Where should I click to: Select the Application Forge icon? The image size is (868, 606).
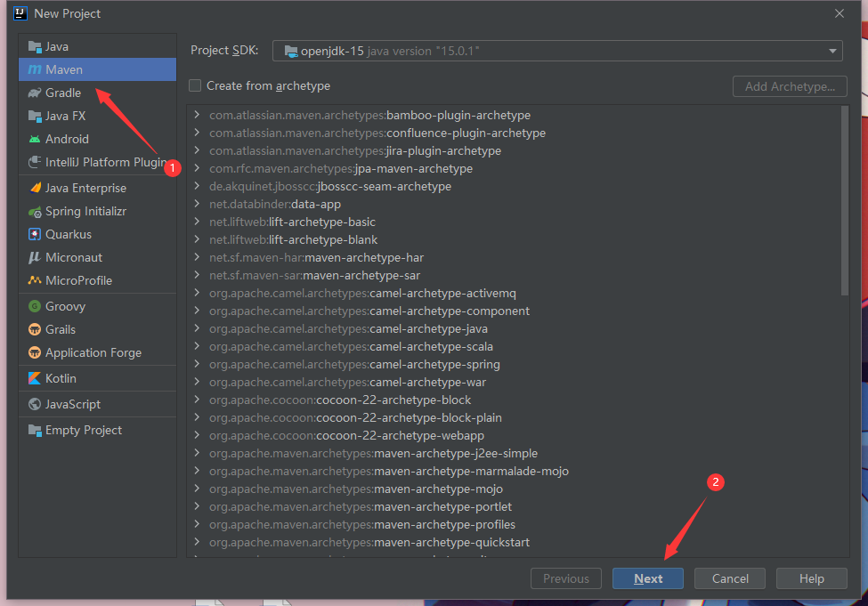tap(35, 352)
